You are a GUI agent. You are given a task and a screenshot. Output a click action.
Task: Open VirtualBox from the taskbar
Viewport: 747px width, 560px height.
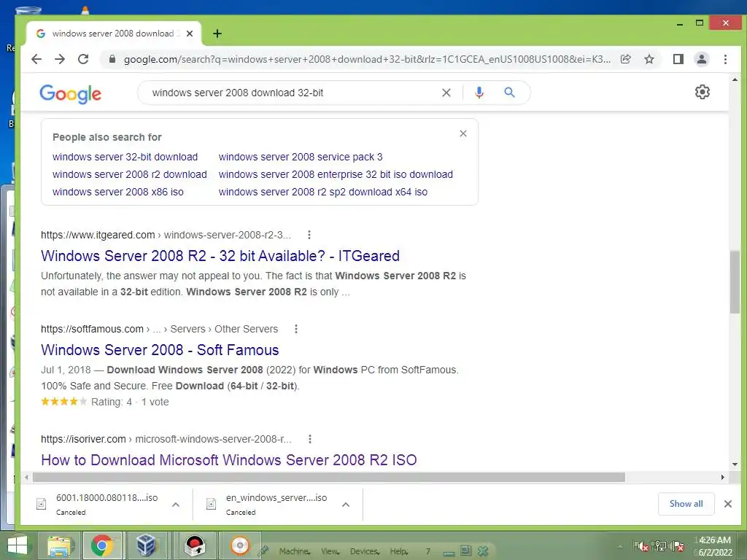click(145, 545)
